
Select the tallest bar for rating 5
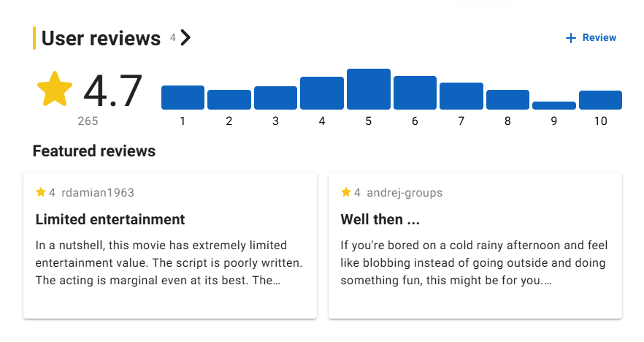369,89
